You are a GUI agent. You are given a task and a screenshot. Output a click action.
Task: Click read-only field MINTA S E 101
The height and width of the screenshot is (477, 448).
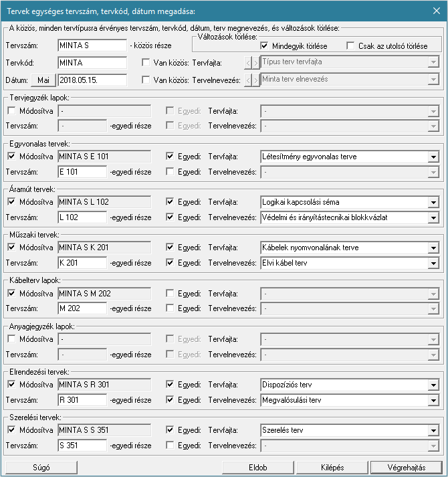click(104, 157)
